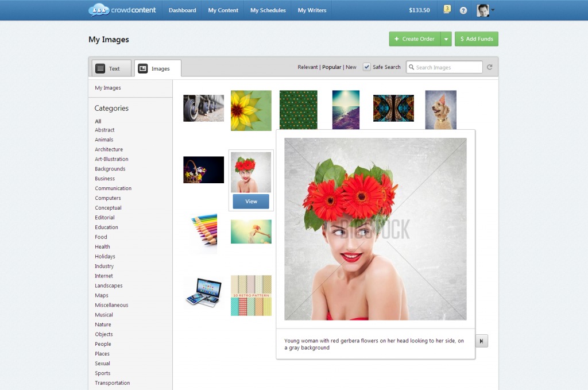Open the help icon in the navbar
Viewport: 588px width, 390px height.
click(463, 10)
